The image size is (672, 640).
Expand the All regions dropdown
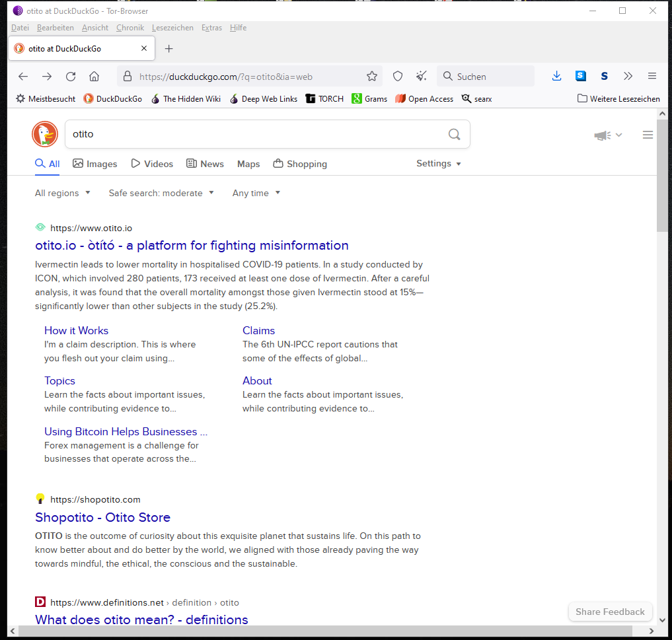tap(63, 194)
